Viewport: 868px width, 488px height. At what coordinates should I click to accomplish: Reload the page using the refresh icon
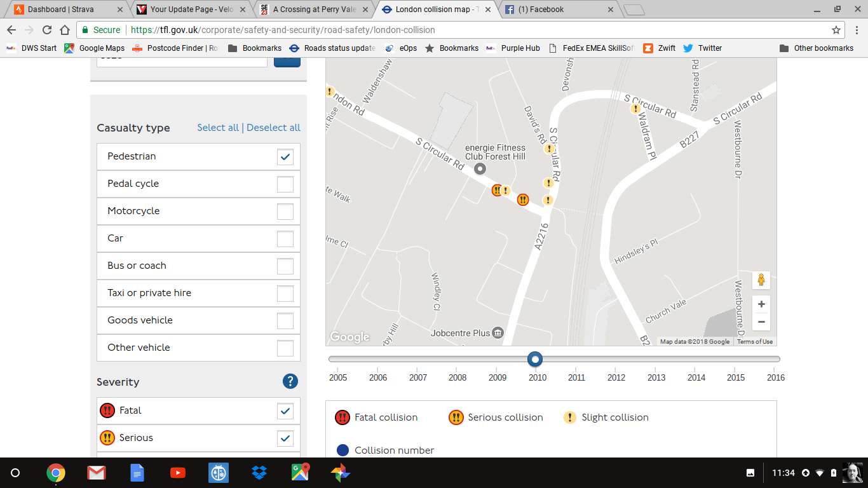pyautogui.click(x=47, y=30)
